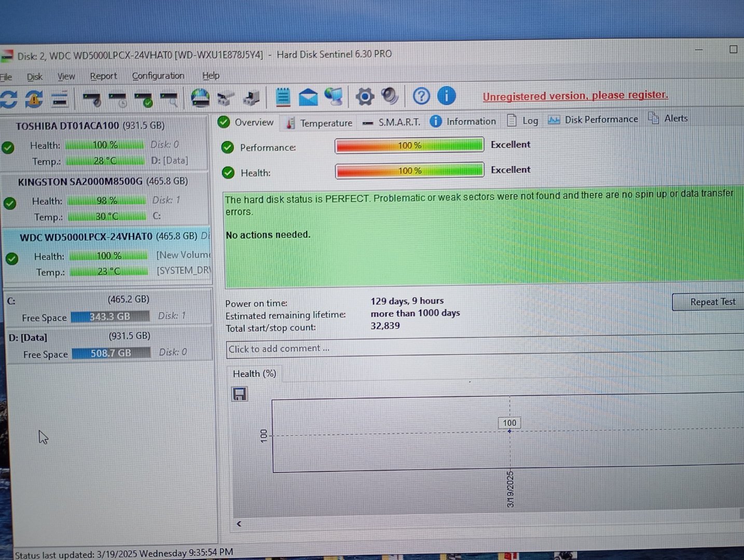
Task: Click the overview Health 100 % gradient bar
Action: click(410, 171)
